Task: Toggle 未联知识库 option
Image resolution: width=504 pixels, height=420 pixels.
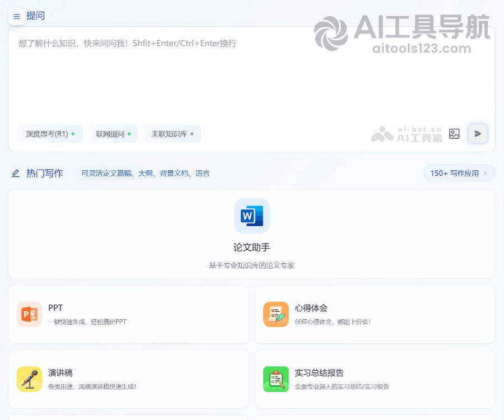Action: coord(172,134)
